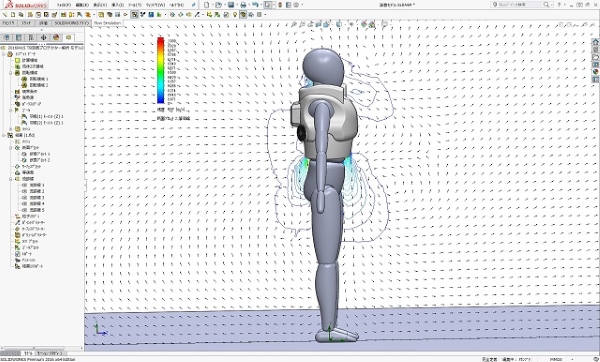Click the Help question mark icon
The width and height of the screenshot is (600, 362).
(x=559, y=5)
